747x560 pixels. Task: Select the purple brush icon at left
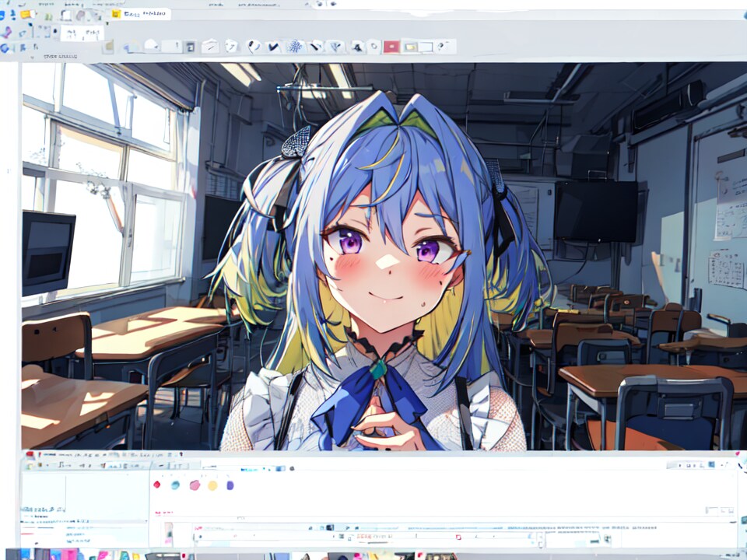[7, 32]
